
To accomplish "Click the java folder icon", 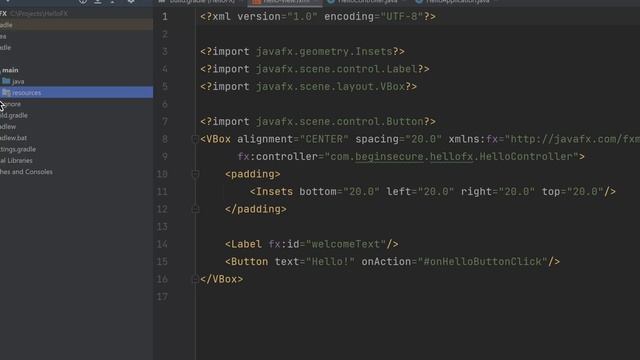I will coord(6,81).
